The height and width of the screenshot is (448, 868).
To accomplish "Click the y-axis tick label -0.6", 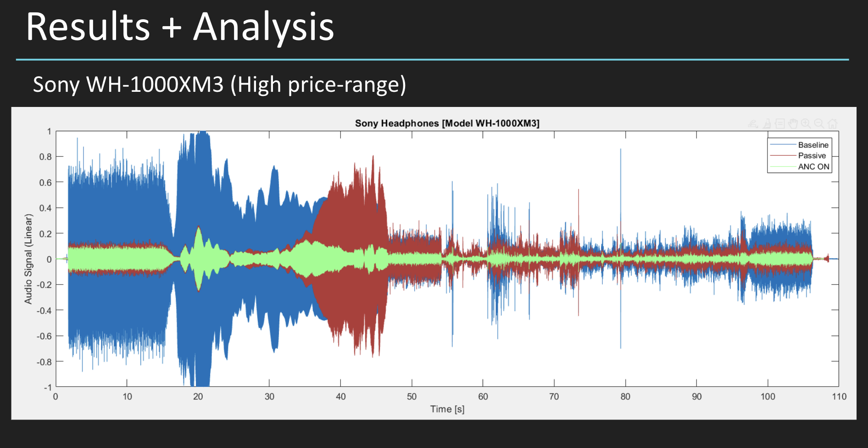I will [44, 336].
